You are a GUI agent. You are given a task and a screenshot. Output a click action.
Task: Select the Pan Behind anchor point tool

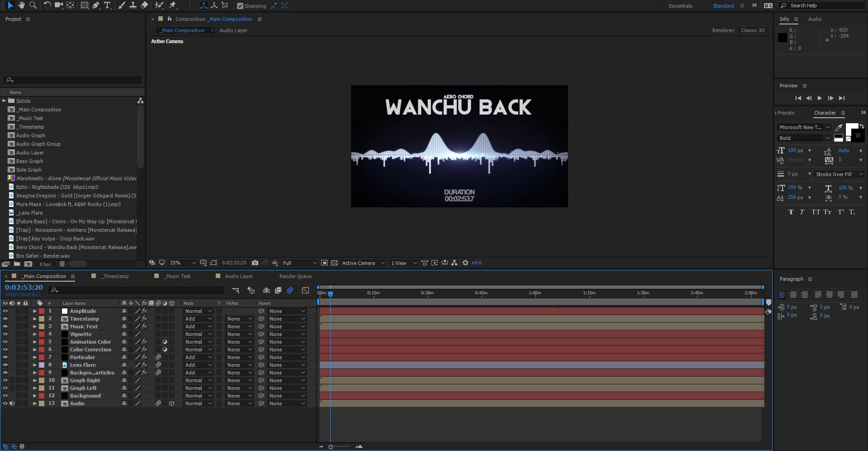pos(71,5)
